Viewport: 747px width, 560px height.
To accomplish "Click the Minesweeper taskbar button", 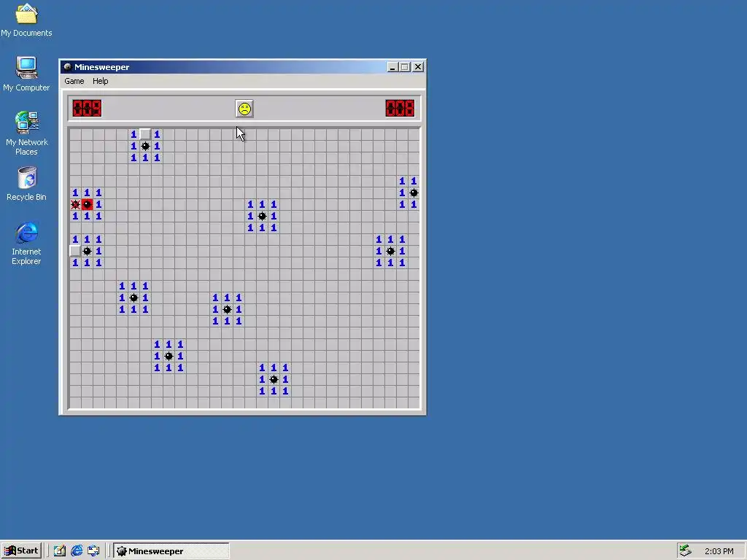I will [x=171, y=551].
